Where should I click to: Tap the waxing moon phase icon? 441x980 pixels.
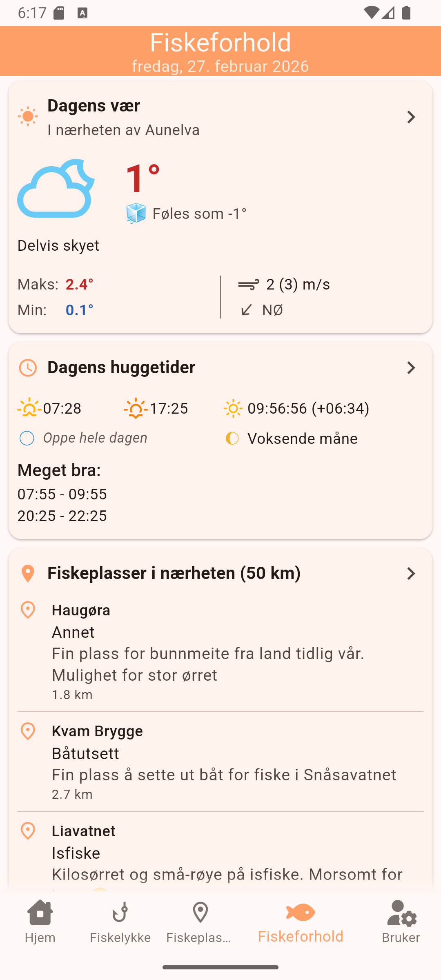coord(232,439)
